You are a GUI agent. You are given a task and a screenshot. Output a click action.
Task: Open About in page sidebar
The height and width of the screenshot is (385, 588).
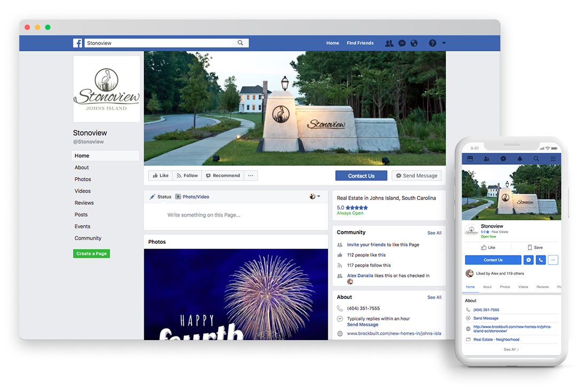pyautogui.click(x=82, y=167)
